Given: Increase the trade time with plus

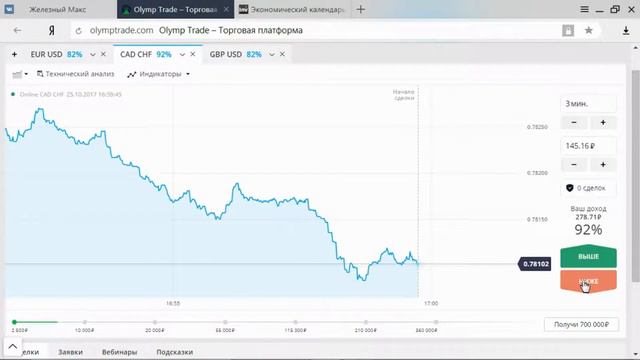Looking at the screenshot, I should click(x=603, y=122).
